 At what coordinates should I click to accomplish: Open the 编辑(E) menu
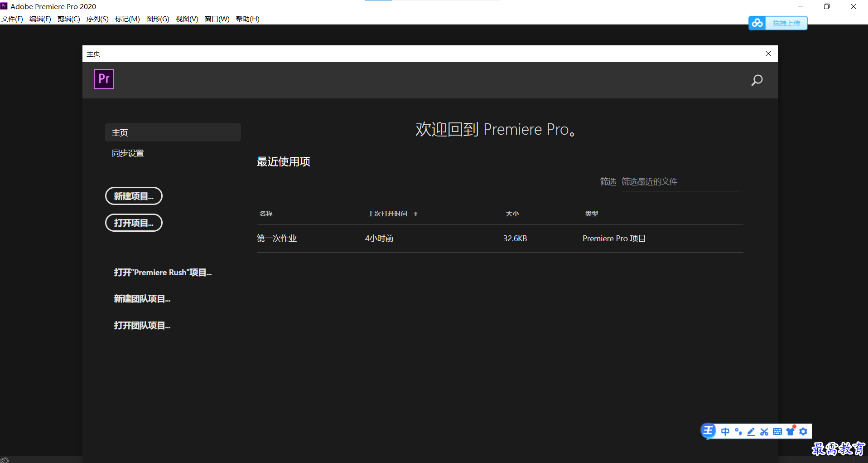(40, 19)
